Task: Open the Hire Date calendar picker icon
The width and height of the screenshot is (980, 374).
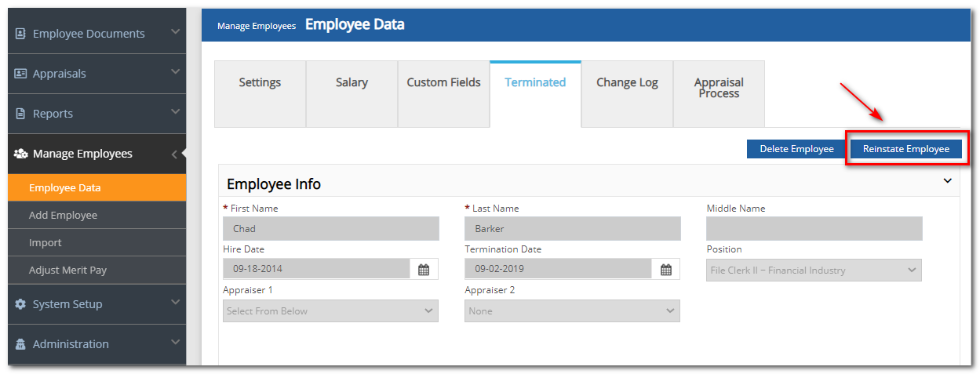Action: pyautogui.click(x=424, y=269)
